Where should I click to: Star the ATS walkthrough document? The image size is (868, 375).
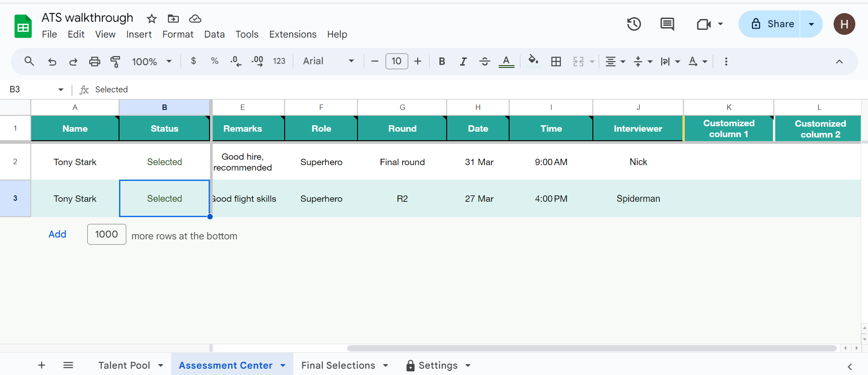pyautogui.click(x=152, y=19)
